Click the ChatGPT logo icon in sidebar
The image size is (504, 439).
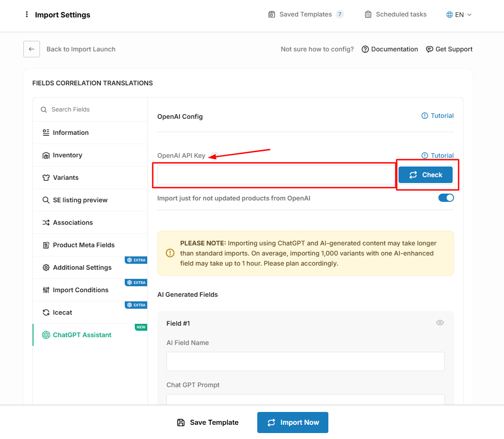point(46,335)
